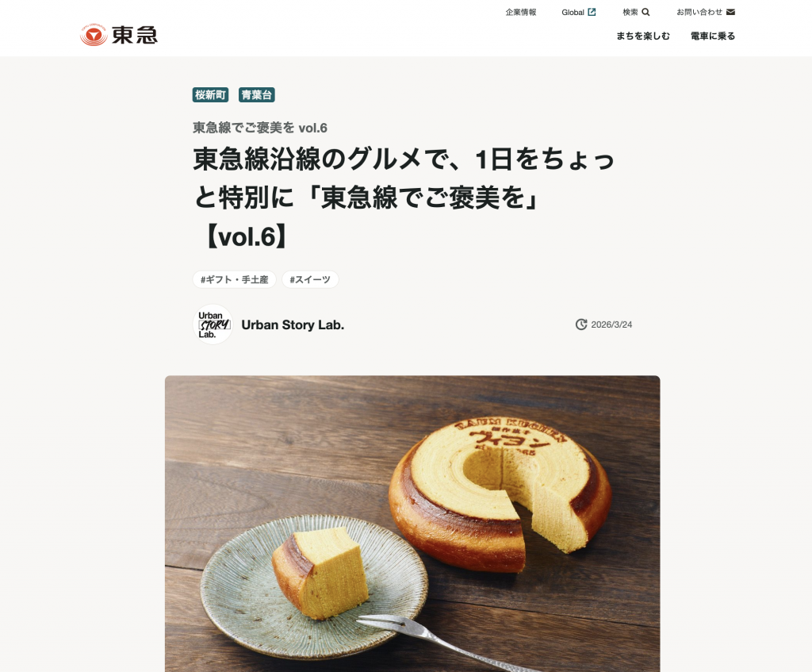Select the 青葉台 area tag
The height and width of the screenshot is (672, 812).
click(x=256, y=95)
